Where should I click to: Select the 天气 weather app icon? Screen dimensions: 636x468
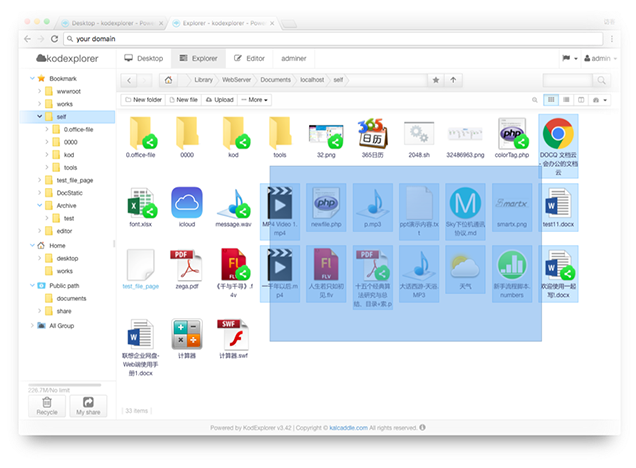point(465,266)
